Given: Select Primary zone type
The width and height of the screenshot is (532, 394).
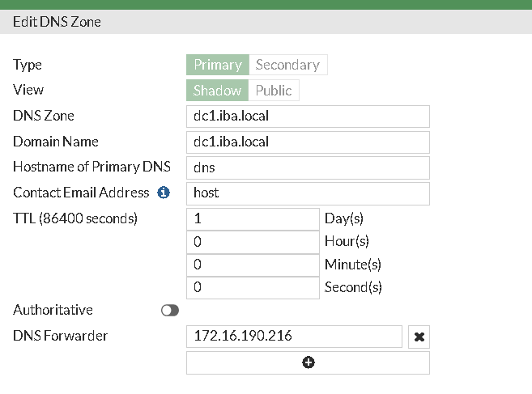Looking at the screenshot, I should pyautogui.click(x=217, y=65).
